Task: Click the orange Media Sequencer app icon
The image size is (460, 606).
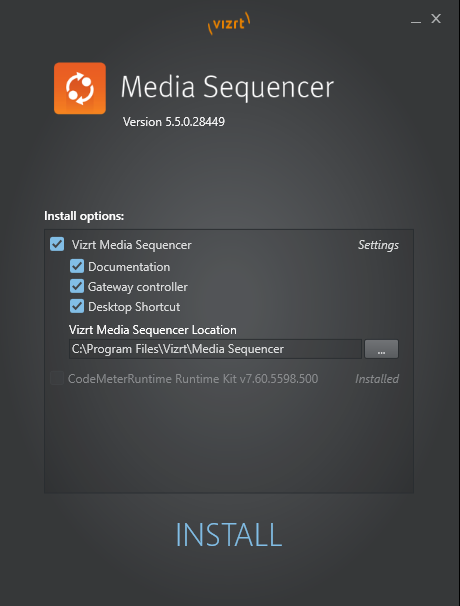Action: [80, 89]
